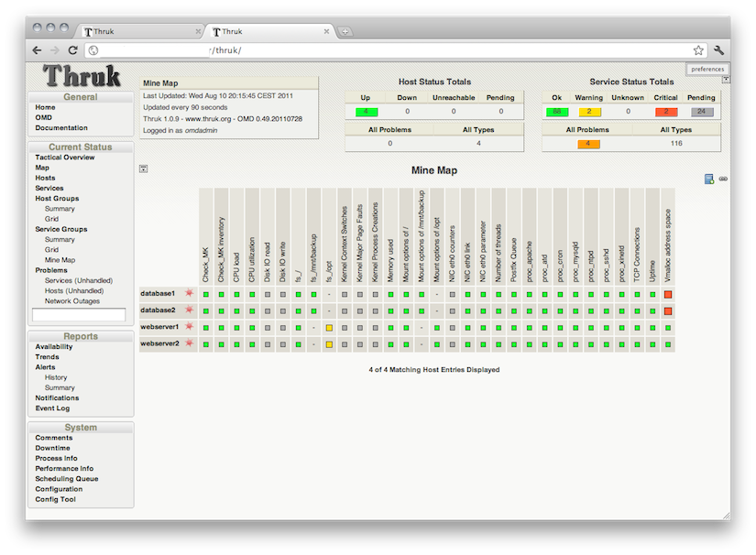Collapse the filter panel left of Mine Map
The width and height of the screenshot is (756, 555).
(143, 169)
